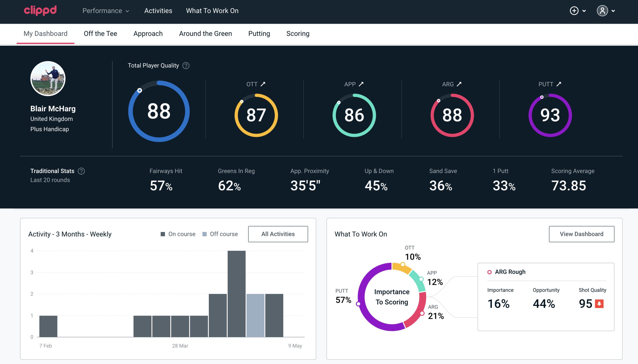The width and height of the screenshot is (638, 364).
Task: Click the View Dashboard button
Action: [581, 234]
